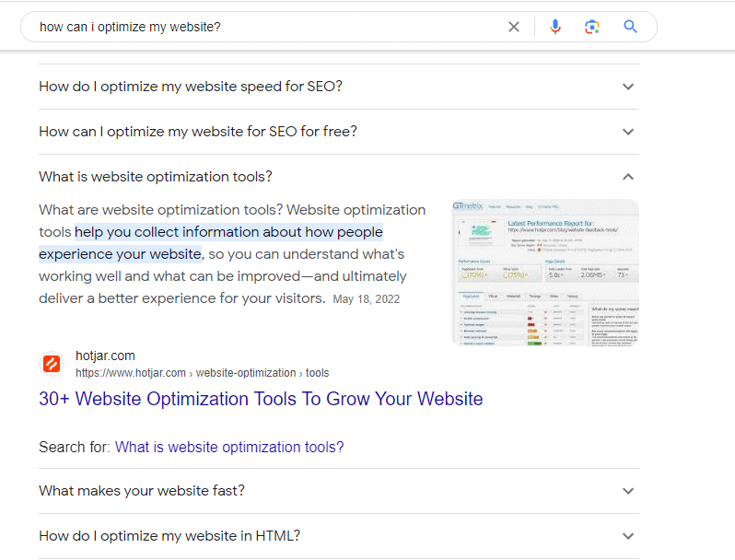Click the Hotjar favicon logo
Viewport: 735px width, 560px height.
coord(52,364)
